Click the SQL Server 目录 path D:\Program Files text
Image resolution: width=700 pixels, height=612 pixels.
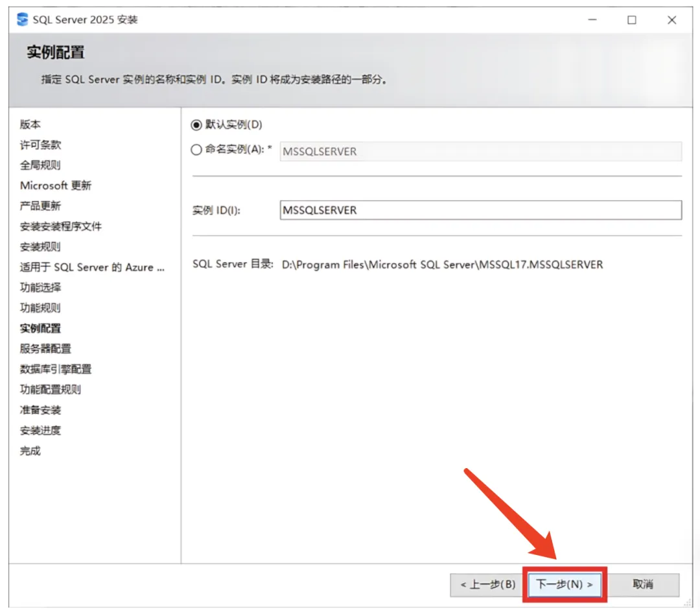(443, 265)
